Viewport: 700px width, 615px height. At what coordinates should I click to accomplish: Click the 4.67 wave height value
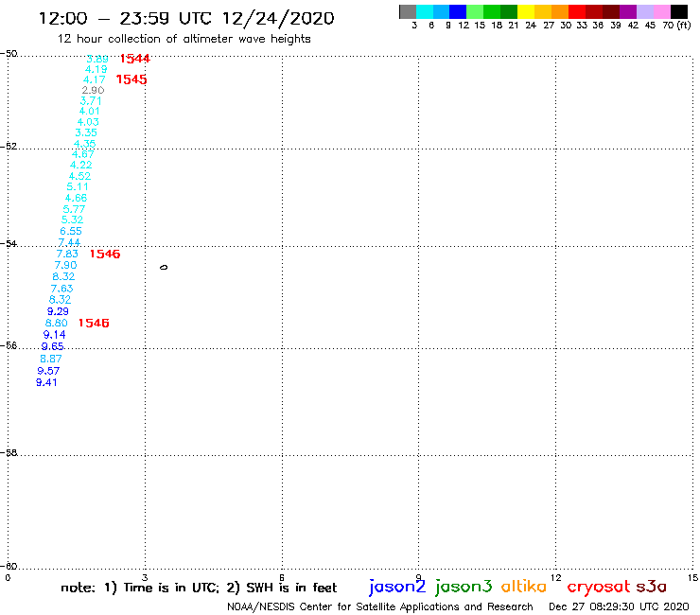[x=82, y=154]
